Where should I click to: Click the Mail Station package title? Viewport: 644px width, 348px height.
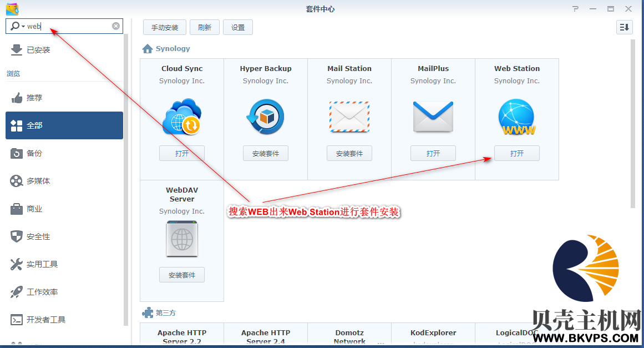click(x=349, y=69)
